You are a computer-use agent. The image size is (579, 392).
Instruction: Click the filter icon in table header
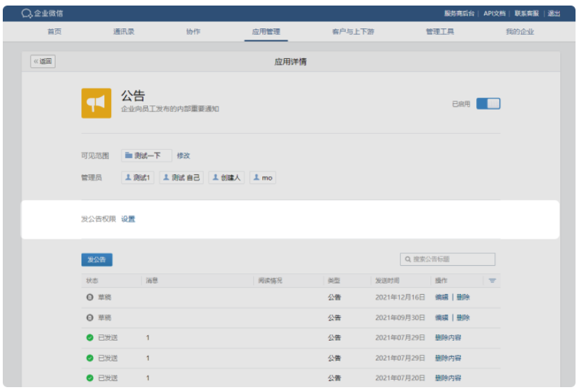(492, 281)
